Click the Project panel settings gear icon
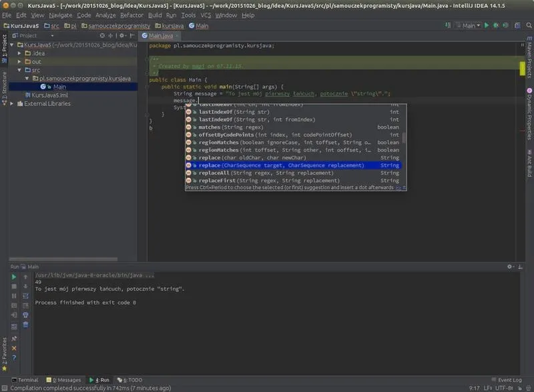Viewport: 534px width, 392px height. pyautogui.click(x=122, y=35)
